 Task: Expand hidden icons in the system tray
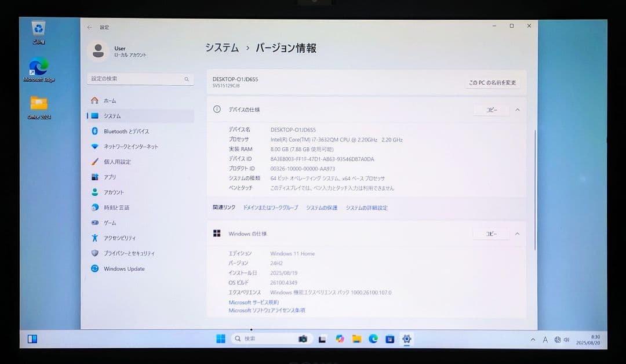click(x=532, y=338)
